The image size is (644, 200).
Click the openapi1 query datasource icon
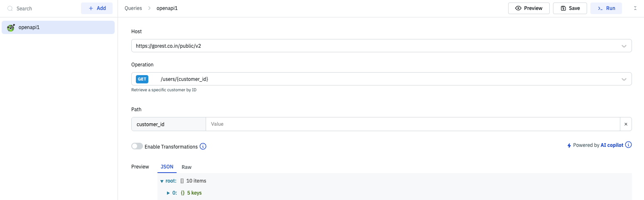11,28
